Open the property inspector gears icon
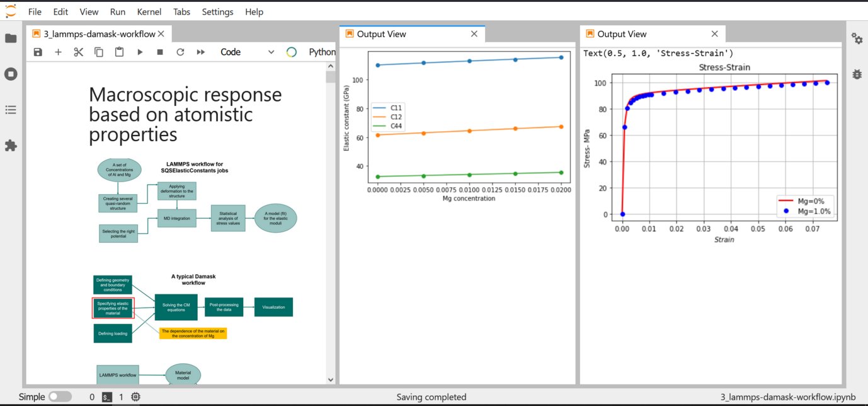Viewport: 868px width, 406px height. pos(857,38)
